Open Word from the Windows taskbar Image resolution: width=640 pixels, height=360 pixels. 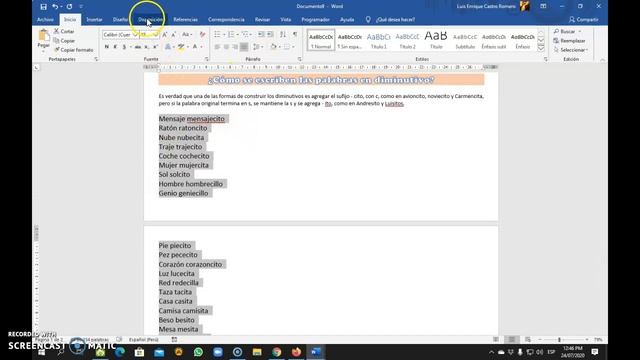316,352
